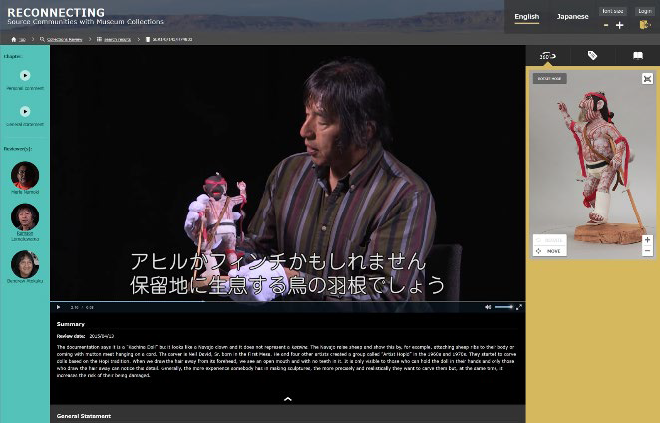660x423 pixels.
Task: Switch language to Japanese
Action: tap(572, 16)
